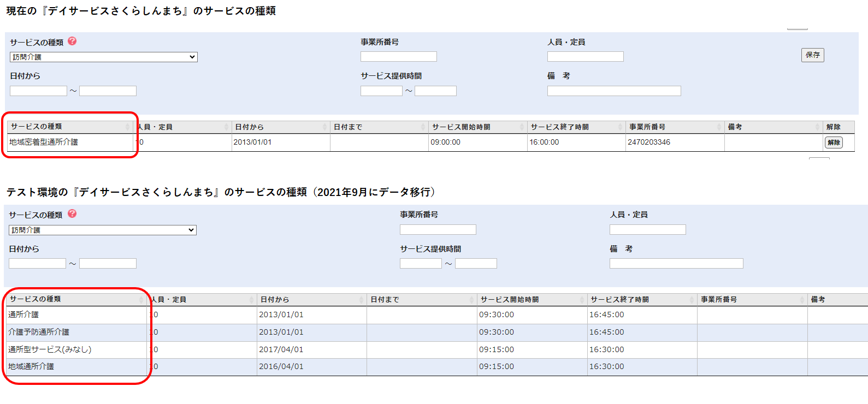Viewport: 868px width, 404px height.
Task: Open the upper 訪問介護 service type dropdown
Action: 104,57
